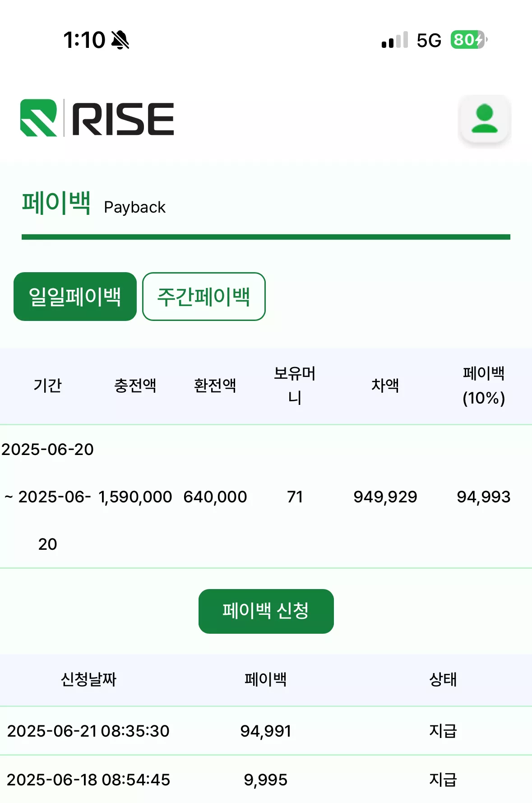Select the 기간 column header
532x803 pixels.
click(x=47, y=385)
